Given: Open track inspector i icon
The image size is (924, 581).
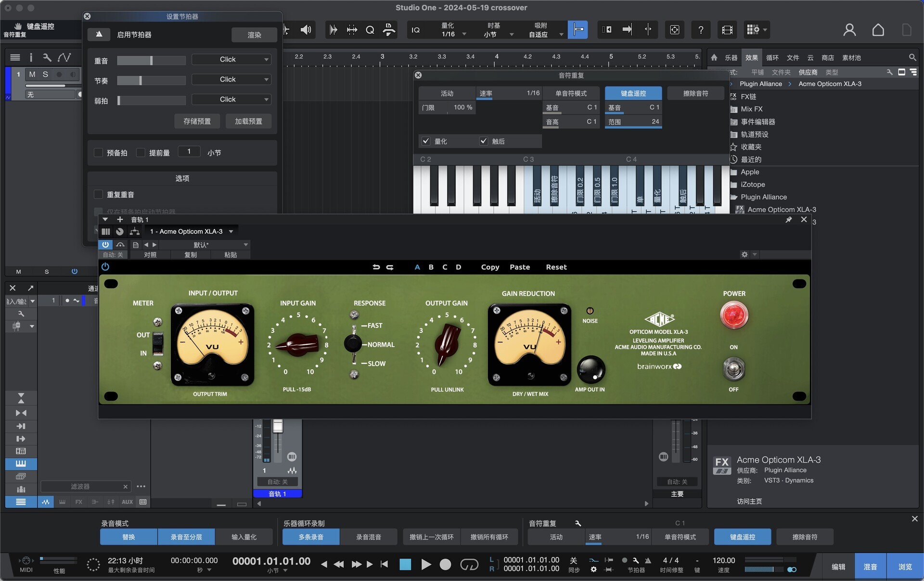Looking at the screenshot, I should tap(31, 58).
